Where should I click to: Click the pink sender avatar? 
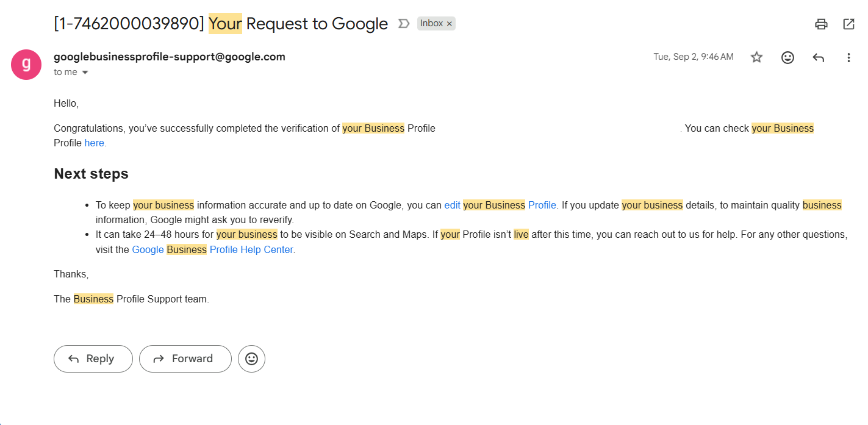click(x=26, y=65)
